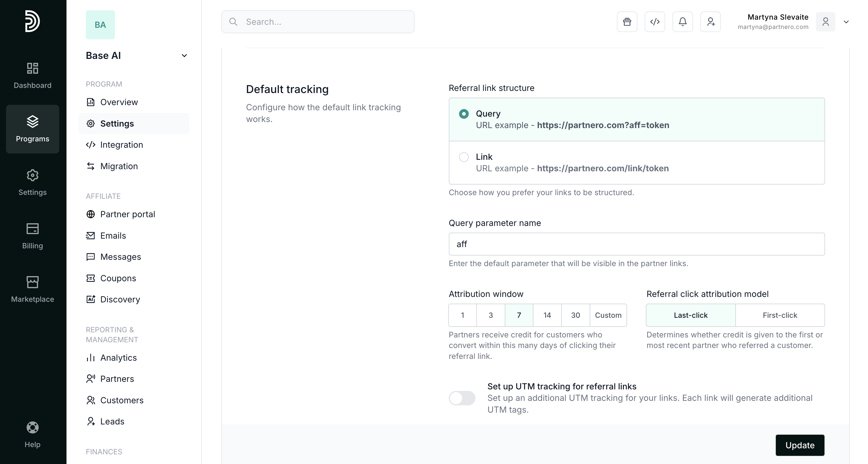Click the Update button

pyautogui.click(x=800, y=445)
